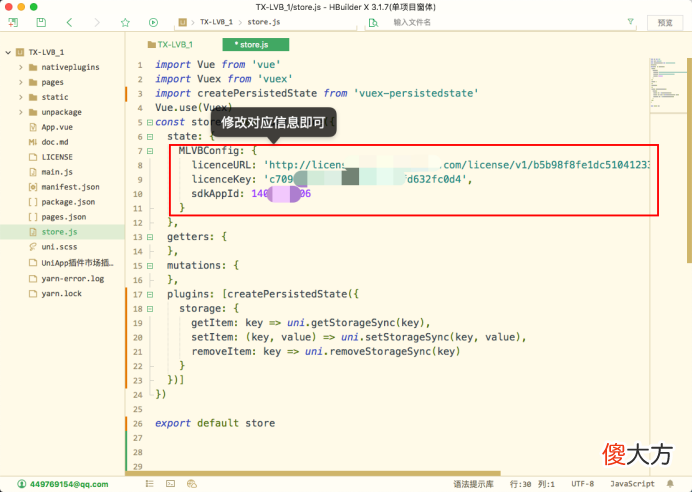Expand the static folder
This screenshot has width=692, height=492.
[x=21, y=97]
